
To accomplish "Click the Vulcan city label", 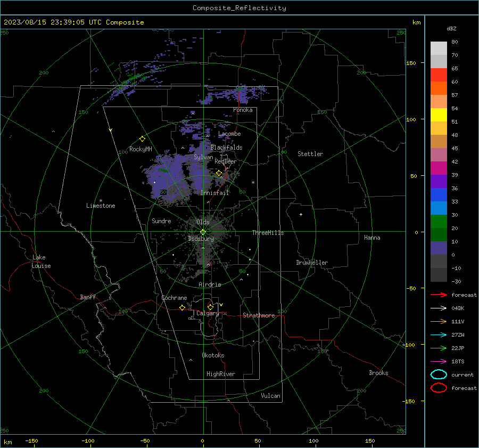I will point(271,396).
